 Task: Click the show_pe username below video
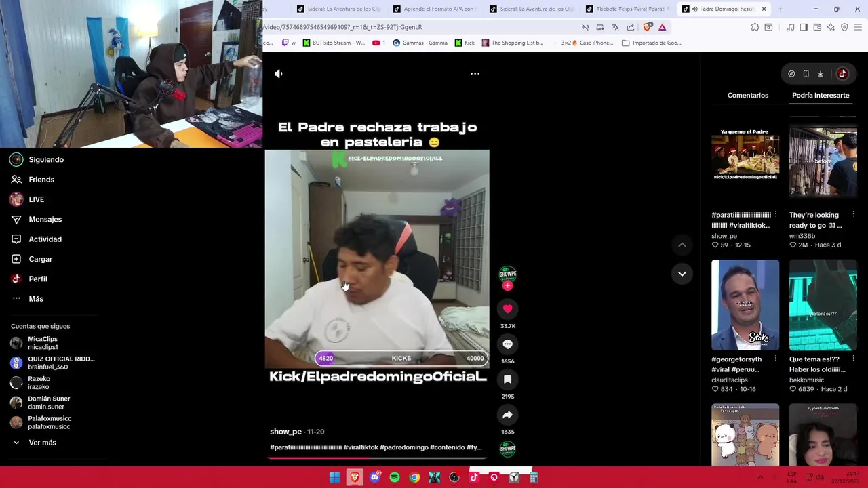pos(285,432)
